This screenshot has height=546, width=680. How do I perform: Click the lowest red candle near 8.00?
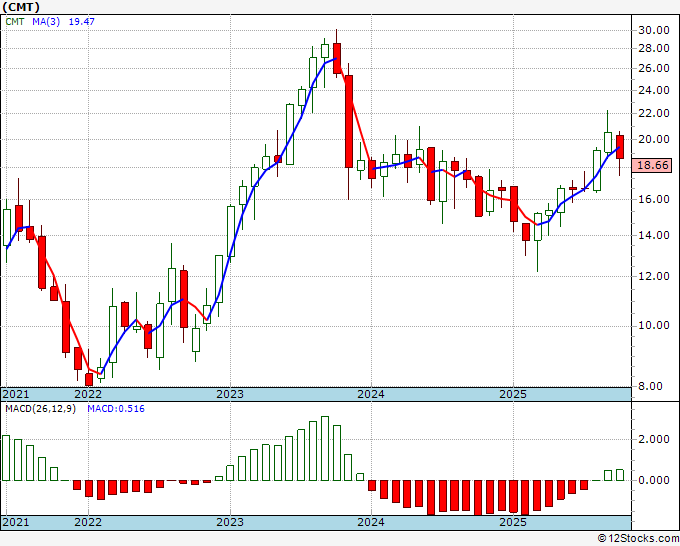tap(89, 379)
